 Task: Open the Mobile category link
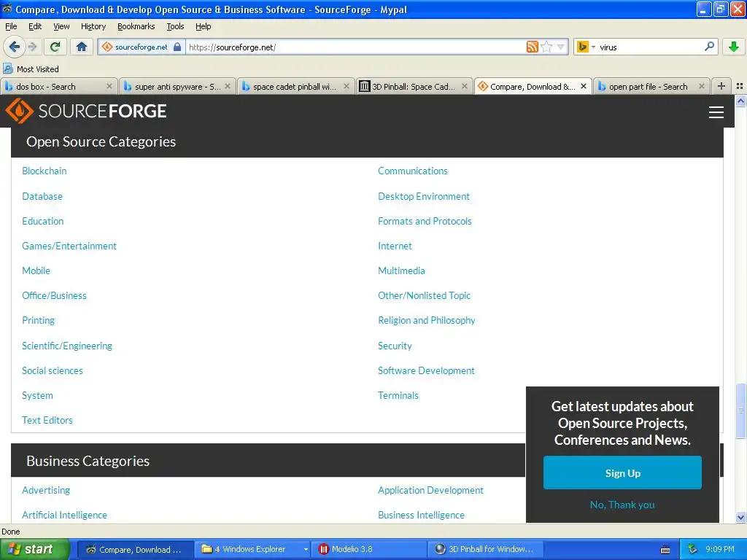[36, 271]
